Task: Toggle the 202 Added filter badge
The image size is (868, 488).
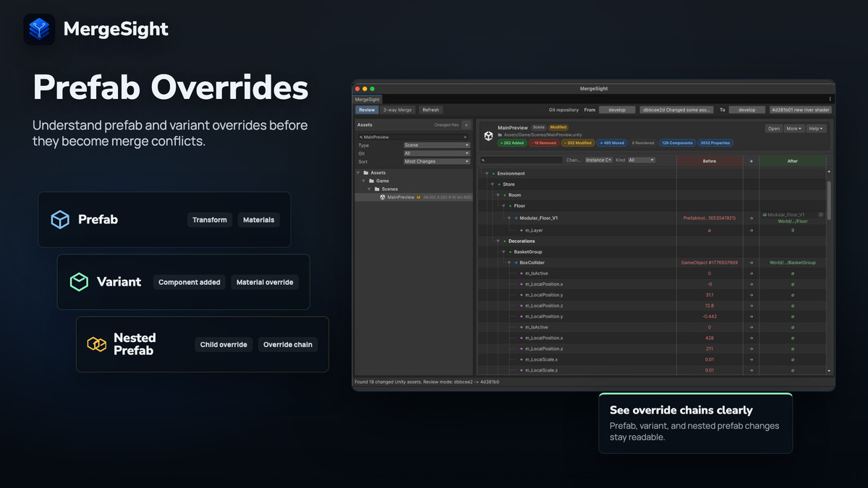Action: (511, 143)
